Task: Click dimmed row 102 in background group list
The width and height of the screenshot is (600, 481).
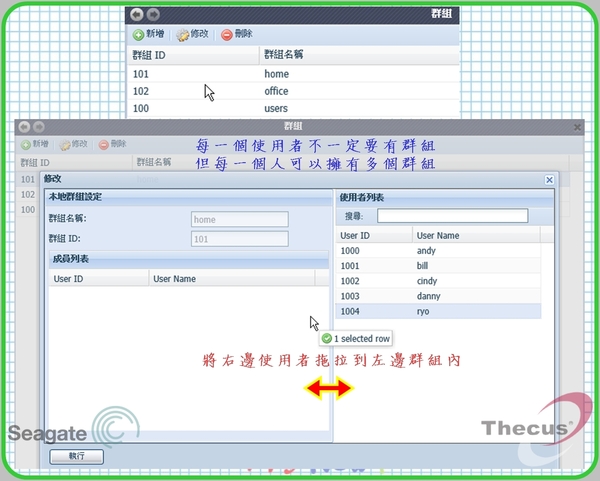Action: (28, 194)
